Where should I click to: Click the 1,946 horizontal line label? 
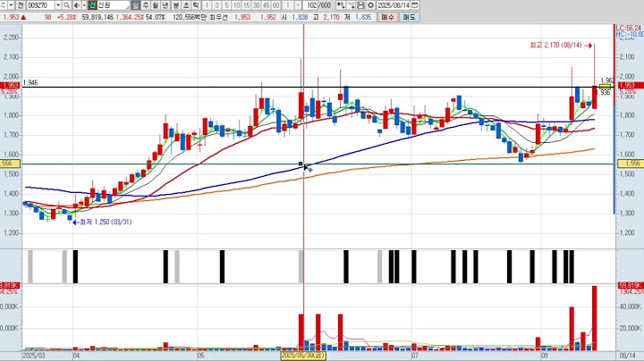(x=30, y=82)
